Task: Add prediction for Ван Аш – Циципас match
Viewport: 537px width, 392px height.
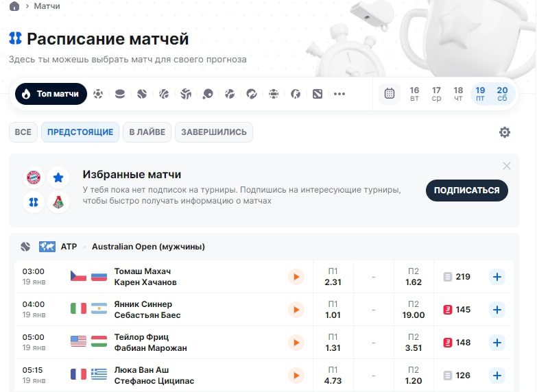Action: point(497,376)
